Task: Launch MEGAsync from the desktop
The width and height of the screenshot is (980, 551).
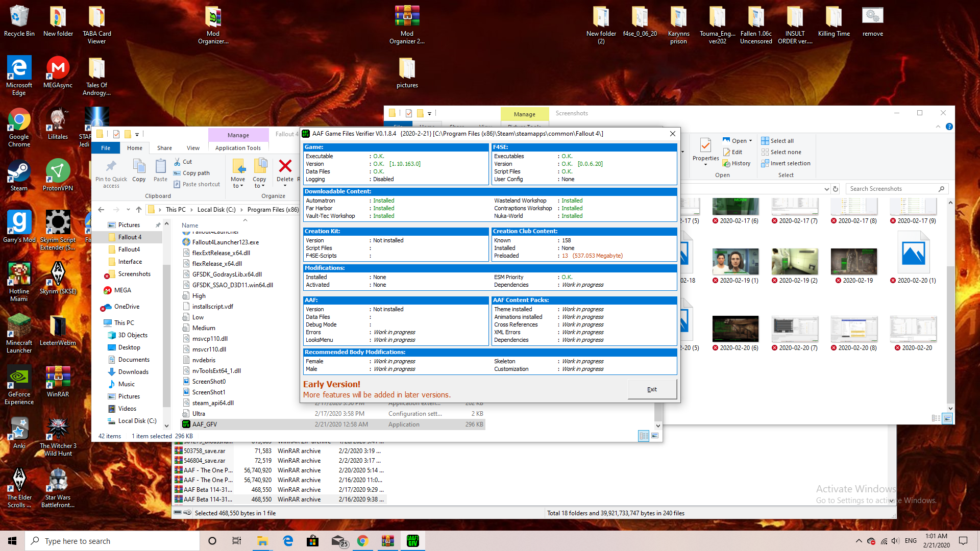Action: coord(58,72)
